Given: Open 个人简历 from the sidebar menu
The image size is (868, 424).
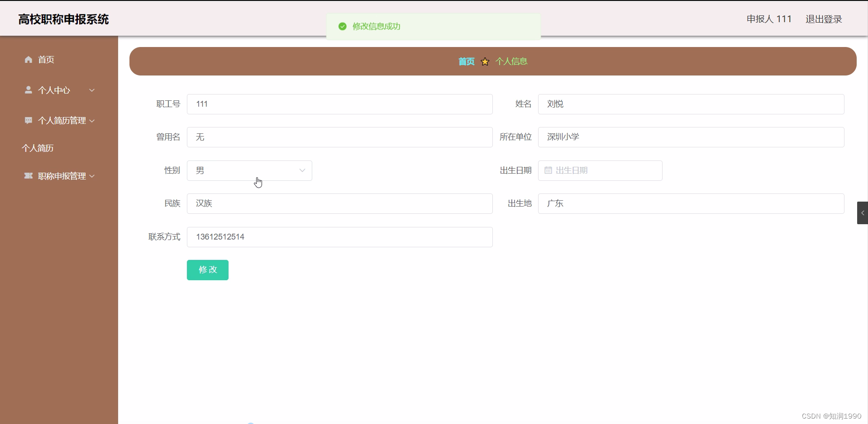Looking at the screenshot, I should (x=38, y=148).
